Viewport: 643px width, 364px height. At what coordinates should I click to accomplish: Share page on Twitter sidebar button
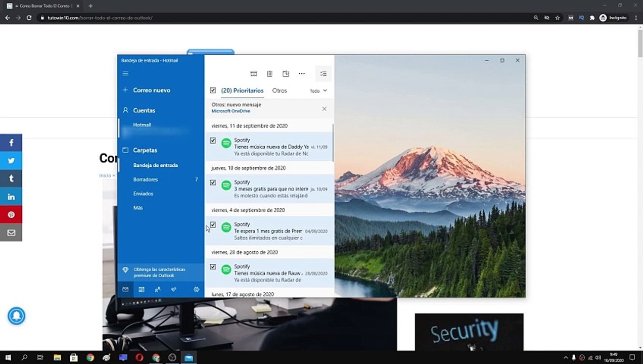pyautogui.click(x=11, y=161)
